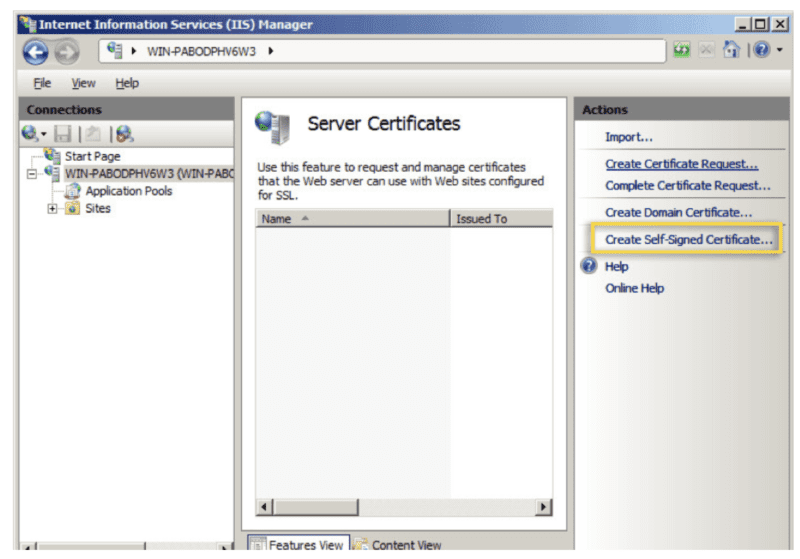
Task: Open the View menu
Action: 83,83
